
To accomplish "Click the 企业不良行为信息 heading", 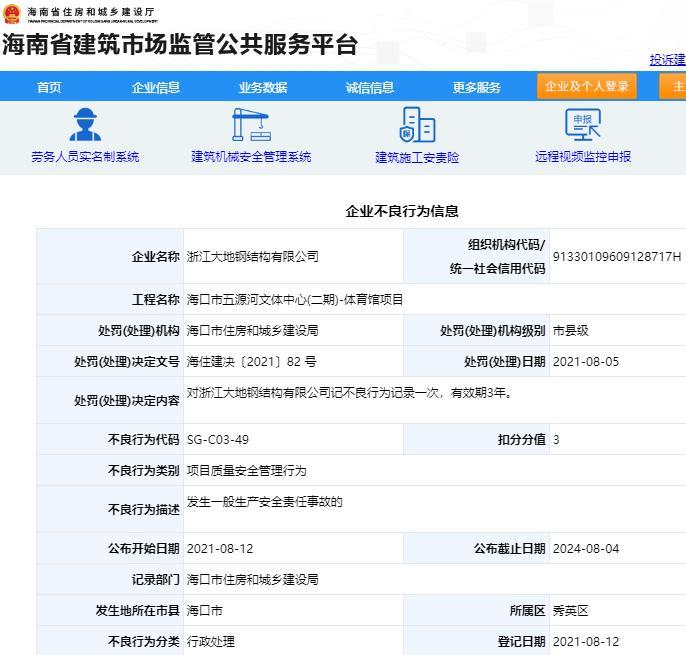I will (x=402, y=211).
